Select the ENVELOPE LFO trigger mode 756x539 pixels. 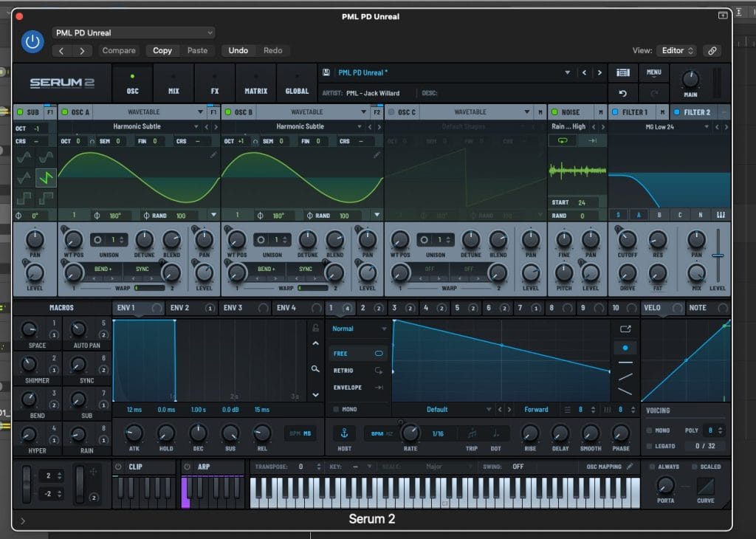[x=358, y=388]
